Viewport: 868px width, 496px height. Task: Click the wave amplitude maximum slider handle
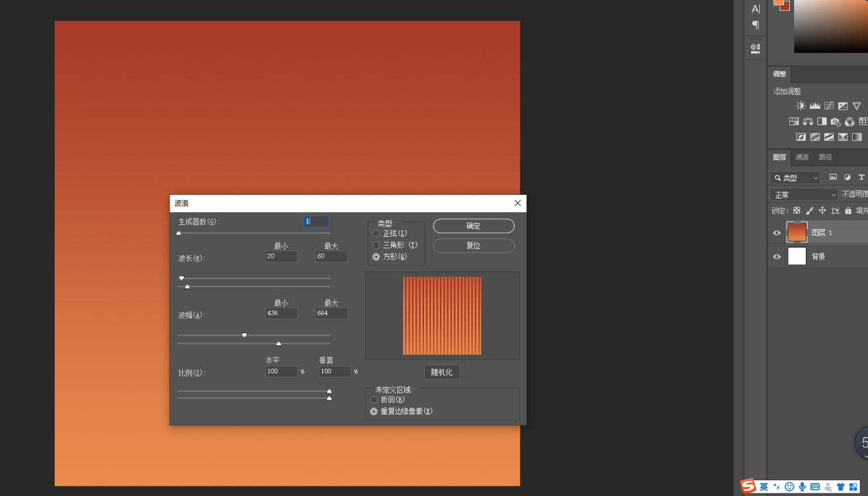point(278,343)
